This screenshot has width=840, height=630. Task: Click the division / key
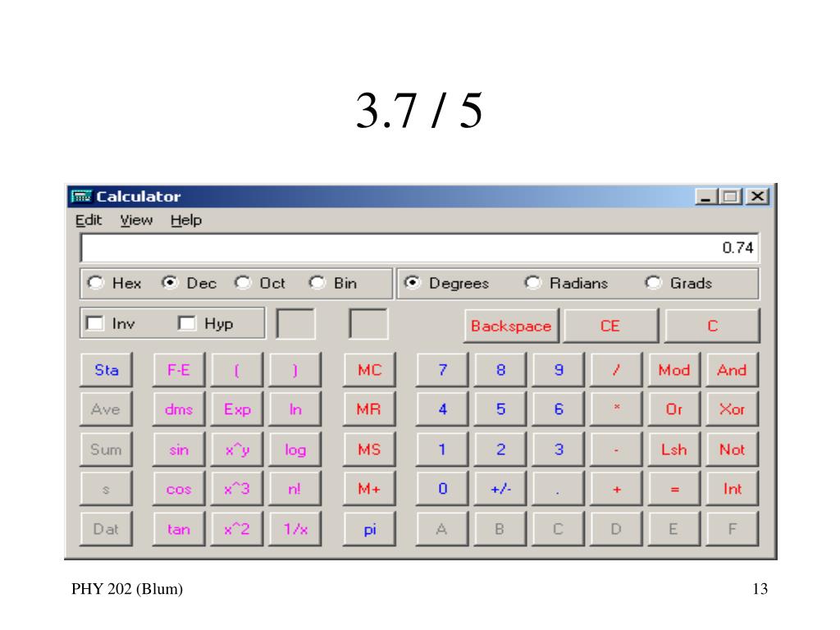tap(616, 370)
